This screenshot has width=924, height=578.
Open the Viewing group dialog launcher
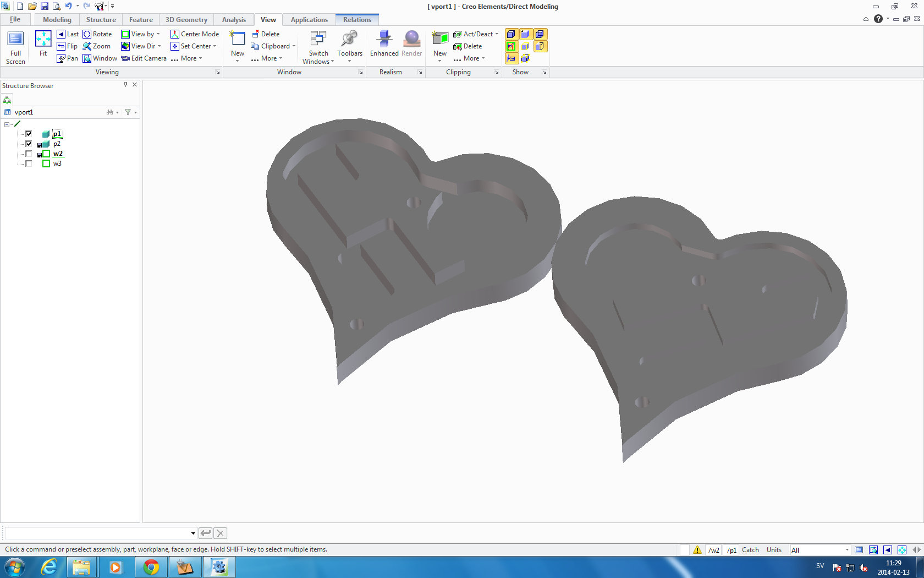click(218, 72)
